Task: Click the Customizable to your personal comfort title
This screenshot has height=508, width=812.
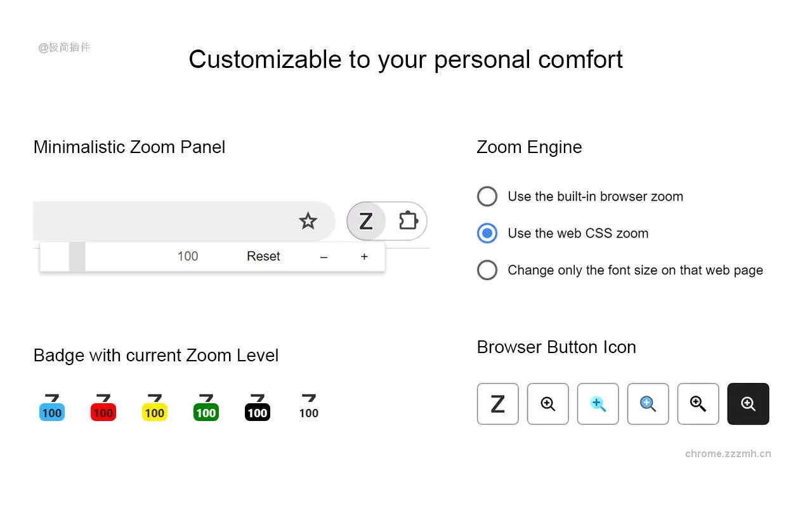Action: [x=406, y=60]
